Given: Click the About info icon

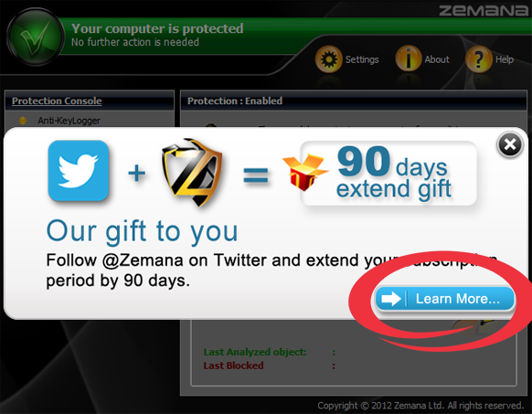Looking at the screenshot, I should point(409,58).
